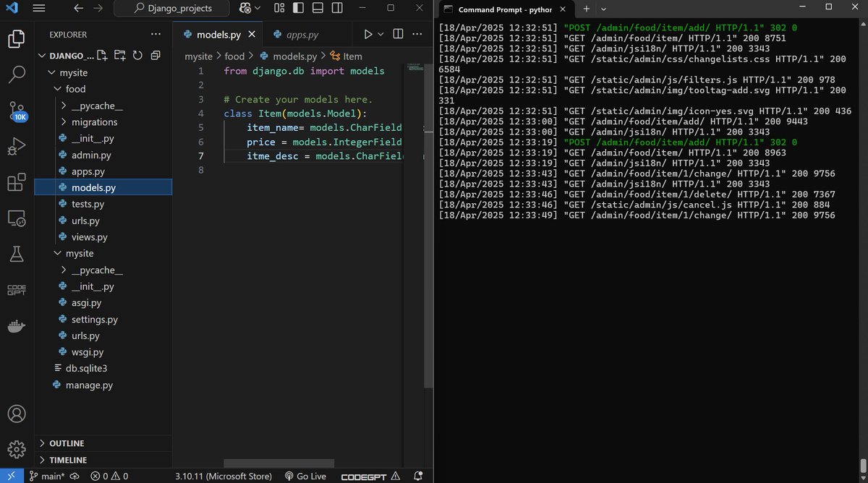Open the Extensions view

click(x=16, y=182)
